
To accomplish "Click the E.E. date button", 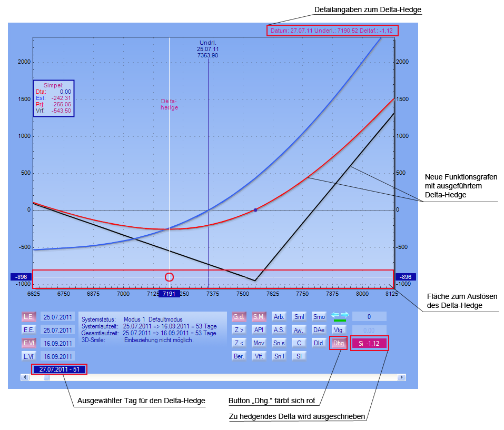I will pyautogui.click(x=28, y=331).
